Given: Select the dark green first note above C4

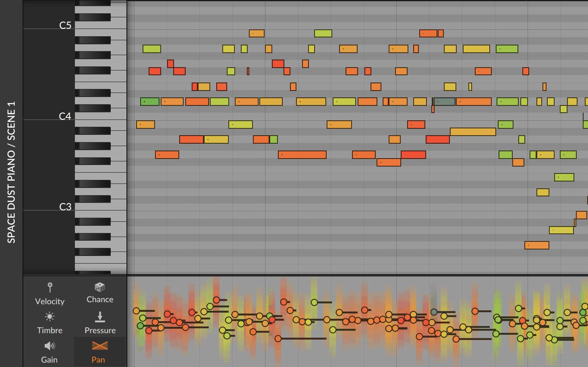Looking at the screenshot, I should (150, 102).
